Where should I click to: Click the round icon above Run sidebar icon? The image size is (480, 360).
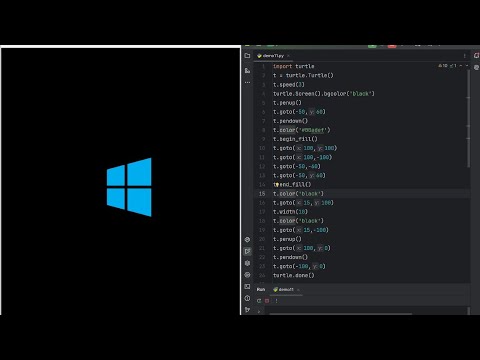[247, 239]
